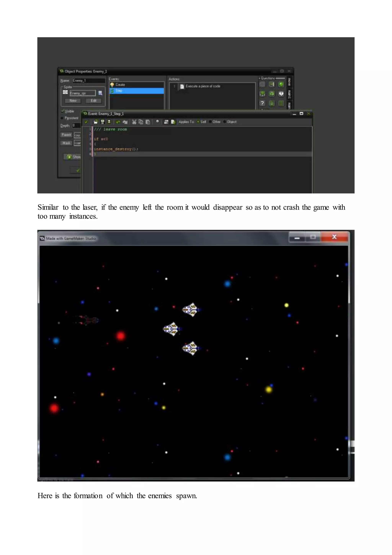Select the Check Object green ball action
The height and width of the screenshot is (555, 392).
point(281,84)
